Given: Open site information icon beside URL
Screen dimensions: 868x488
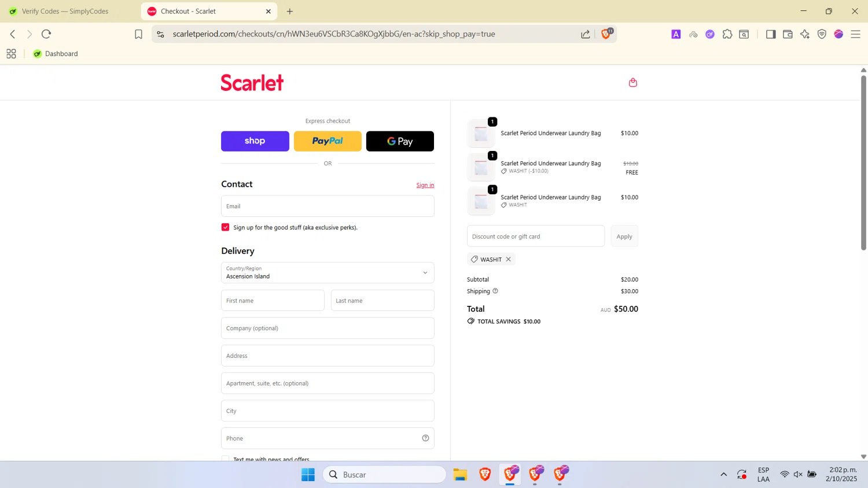Looking at the screenshot, I should (160, 34).
